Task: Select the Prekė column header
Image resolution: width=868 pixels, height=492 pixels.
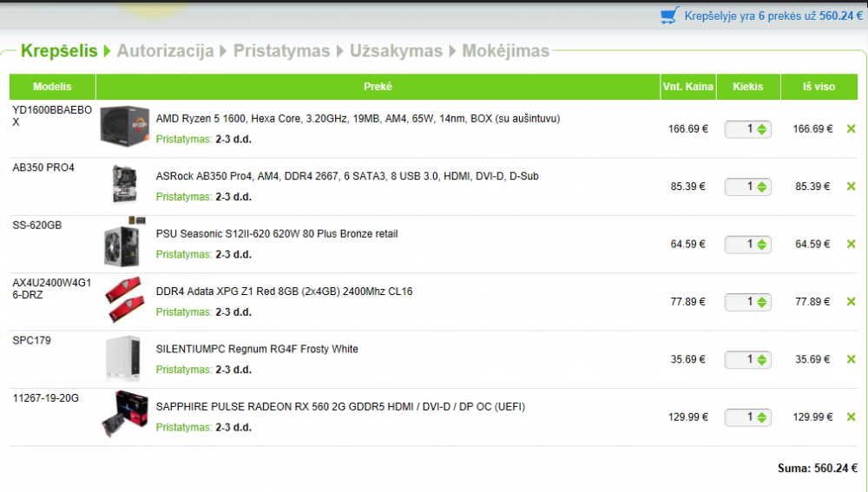Action: pos(378,86)
